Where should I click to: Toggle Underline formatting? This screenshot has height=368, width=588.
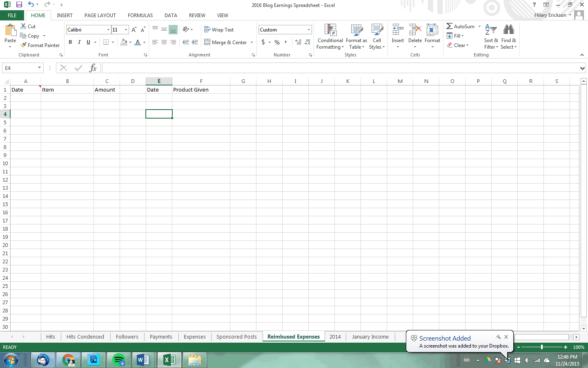tap(88, 42)
